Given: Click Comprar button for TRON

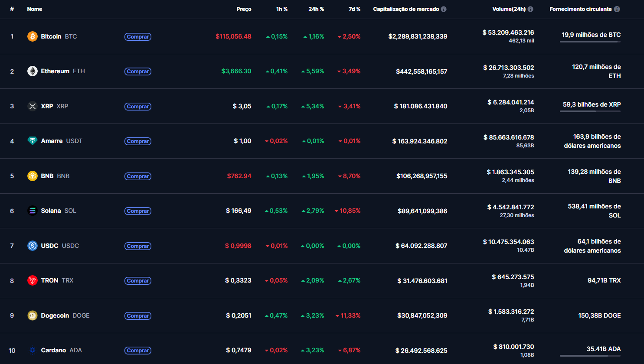Looking at the screenshot, I should click(x=138, y=281).
